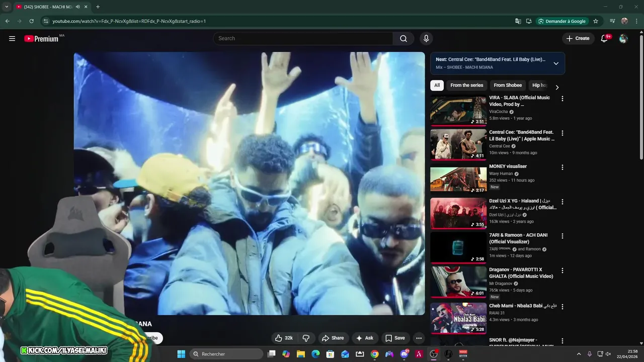The image size is (644, 362).
Task: Click Demander à Google lens button
Action: pos(562,21)
